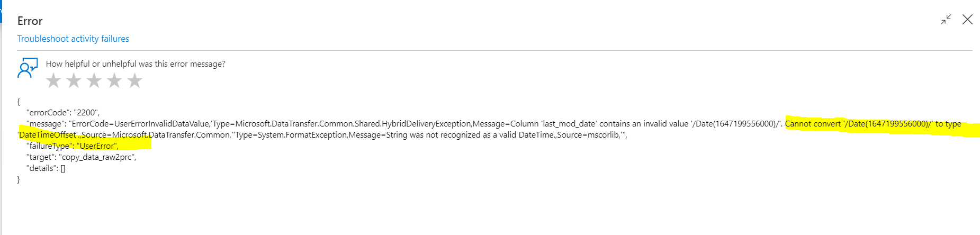Click the highlighted failureType UserError value

97,146
